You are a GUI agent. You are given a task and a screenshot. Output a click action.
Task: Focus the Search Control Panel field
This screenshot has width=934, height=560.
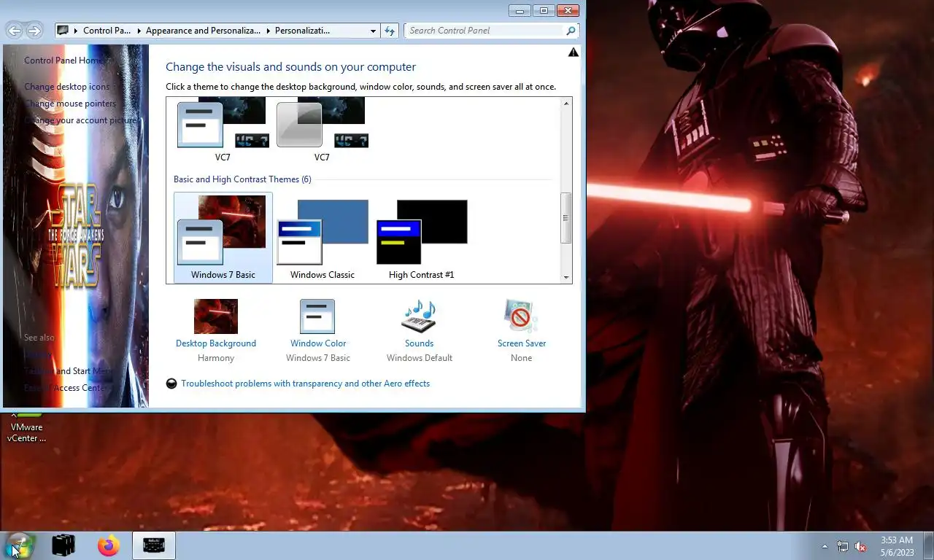tap(485, 31)
